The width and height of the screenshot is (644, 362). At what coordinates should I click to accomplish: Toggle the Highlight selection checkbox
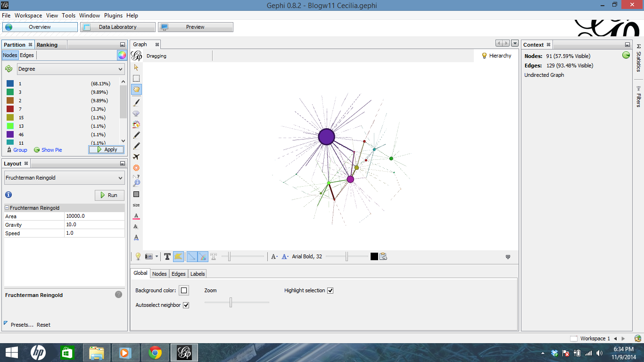330,290
